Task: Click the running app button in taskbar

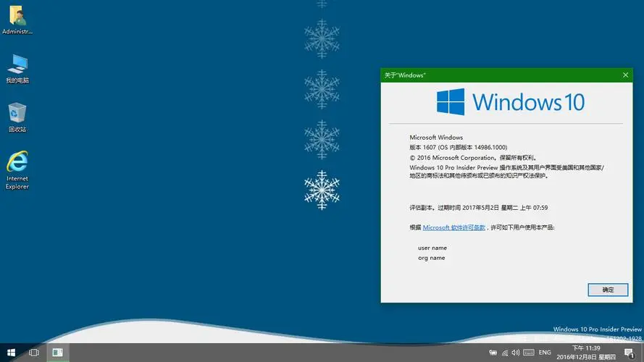Action: 57,353
